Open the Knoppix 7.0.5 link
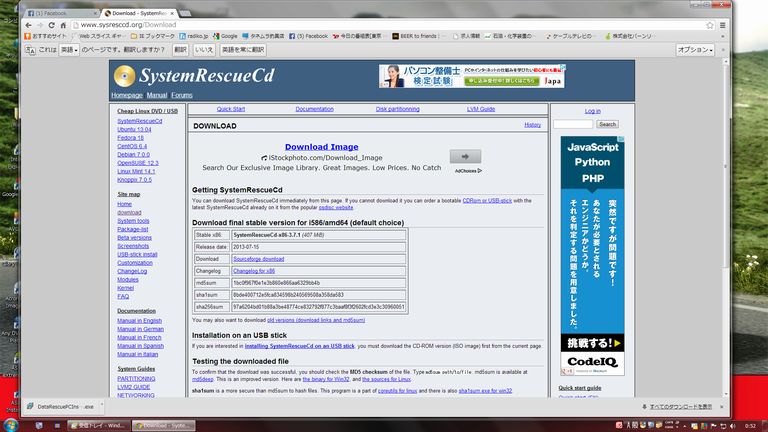Image resolution: width=768 pixels, height=432 pixels. [x=134, y=180]
